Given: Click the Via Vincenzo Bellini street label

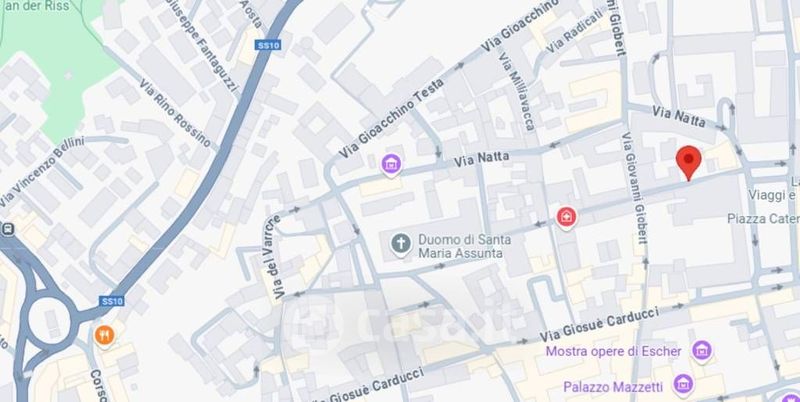Looking at the screenshot, I should 42,172.
